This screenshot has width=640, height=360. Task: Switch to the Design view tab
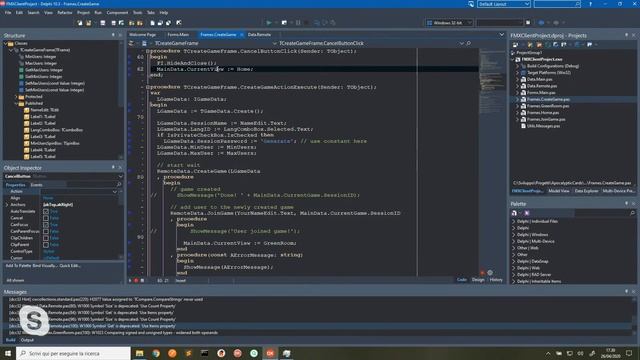478,280
